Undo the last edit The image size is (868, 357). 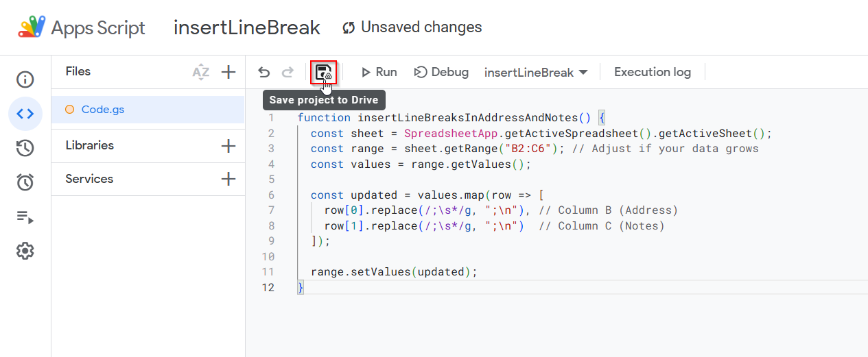click(x=264, y=72)
